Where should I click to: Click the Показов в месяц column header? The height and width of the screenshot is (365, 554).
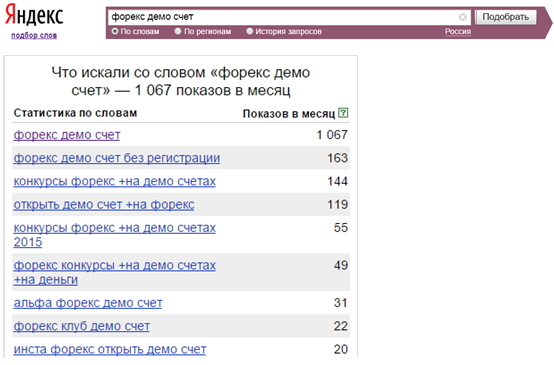[289, 114]
